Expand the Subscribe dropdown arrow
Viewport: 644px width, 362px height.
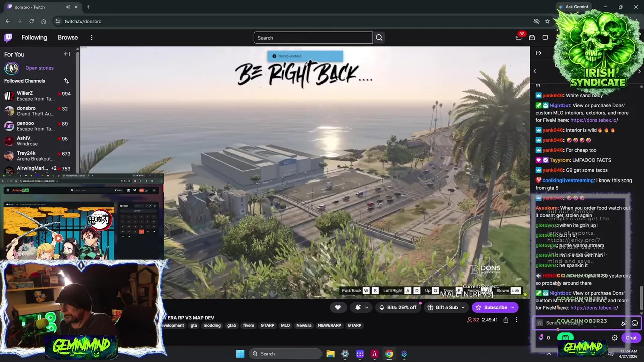513,307
